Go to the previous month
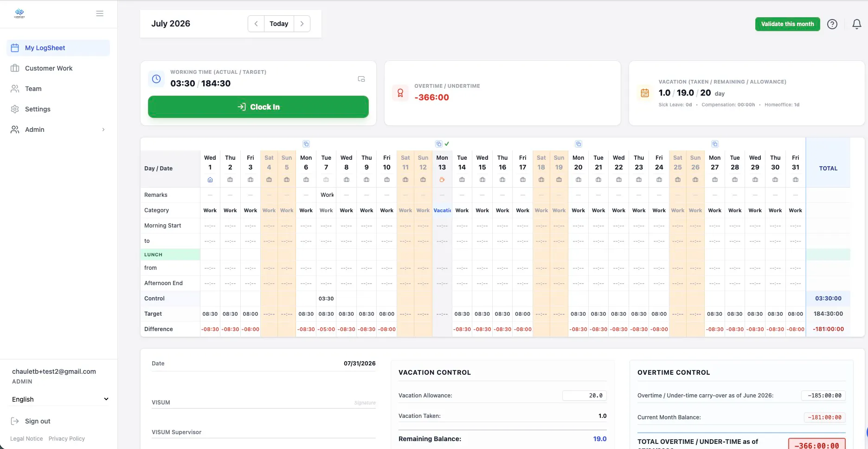Screen dimensions: 868x449 pyautogui.click(x=256, y=24)
